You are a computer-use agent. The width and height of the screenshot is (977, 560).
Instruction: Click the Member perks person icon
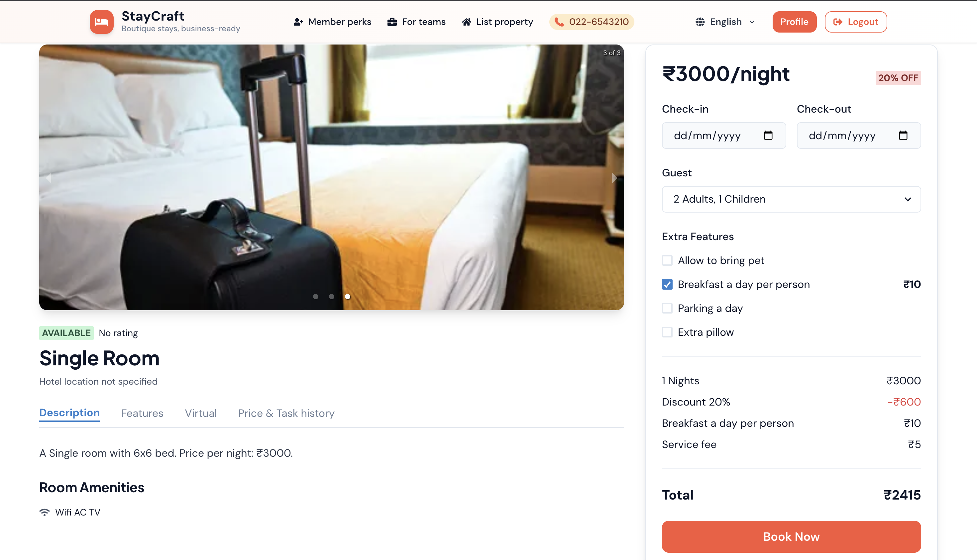pos(298,22)
